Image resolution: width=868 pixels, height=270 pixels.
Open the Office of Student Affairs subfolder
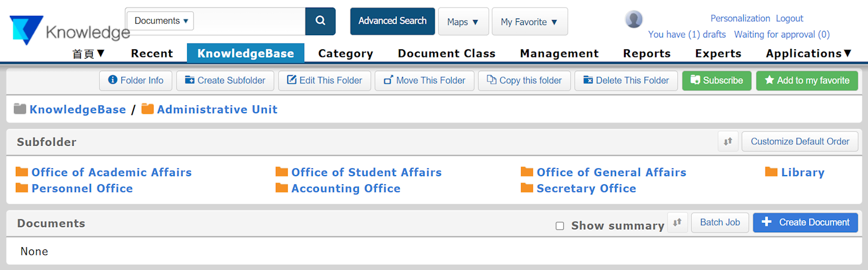click(366, 172)
